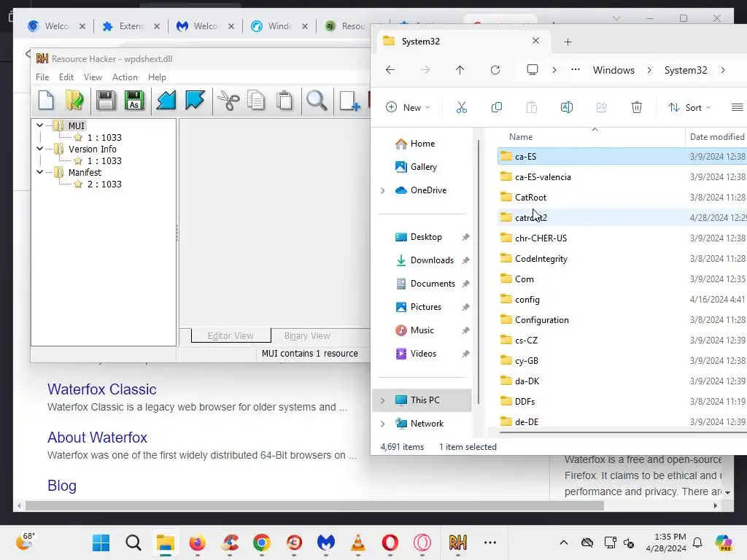Viewport: 747px width, 560px height.
Task: Click Windows in the address breadcrumb
Action: (x=614, y=70)
